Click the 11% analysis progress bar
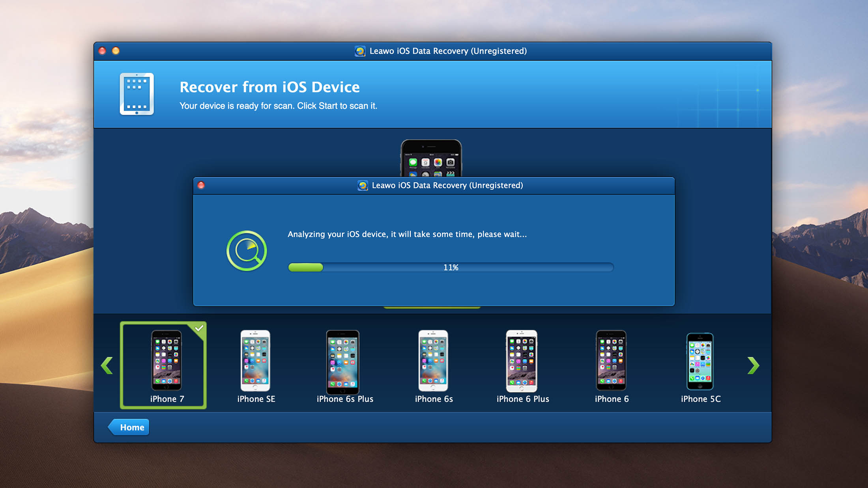This screenshot has height=488, width=868. (451, 267)
